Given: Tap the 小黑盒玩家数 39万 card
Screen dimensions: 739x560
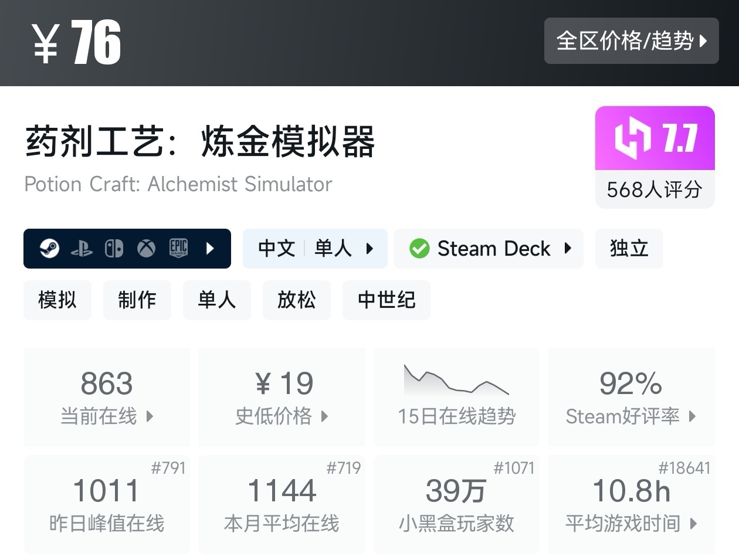Looking at the screenshot, I should pos(457,504).
